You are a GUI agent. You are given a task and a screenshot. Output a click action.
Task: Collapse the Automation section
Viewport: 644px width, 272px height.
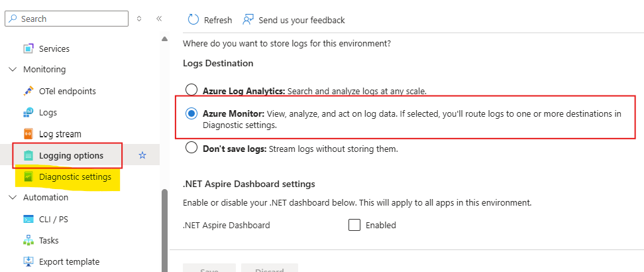(x=13, y=197)
